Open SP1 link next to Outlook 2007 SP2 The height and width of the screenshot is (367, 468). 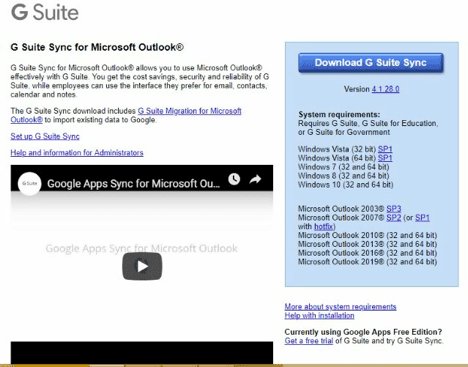[422, 218]
